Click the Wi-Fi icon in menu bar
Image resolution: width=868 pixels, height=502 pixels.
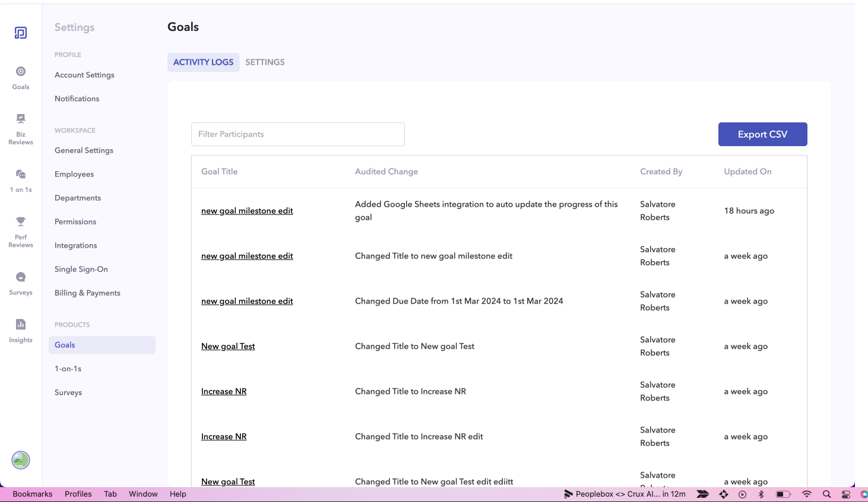click(806, 494)
